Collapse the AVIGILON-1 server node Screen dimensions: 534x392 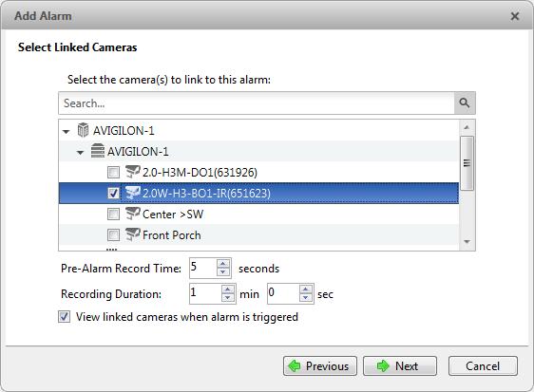point(80,153)
